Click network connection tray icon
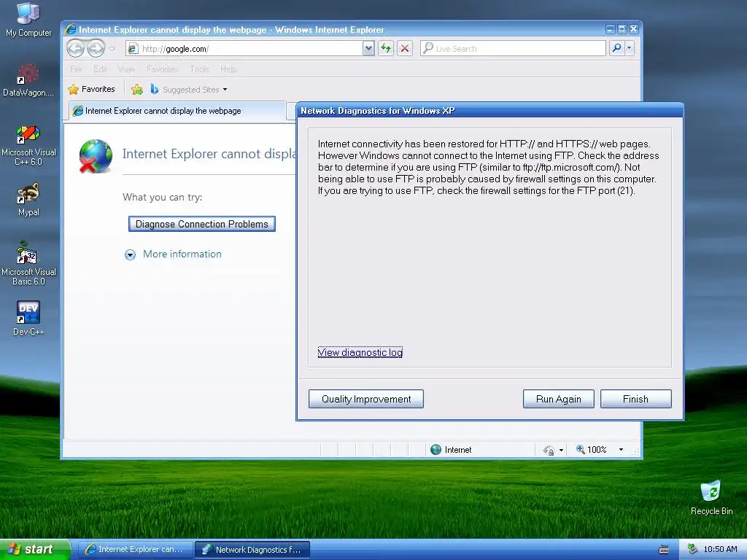Viewport: 747px width, 560px height. 692,549
